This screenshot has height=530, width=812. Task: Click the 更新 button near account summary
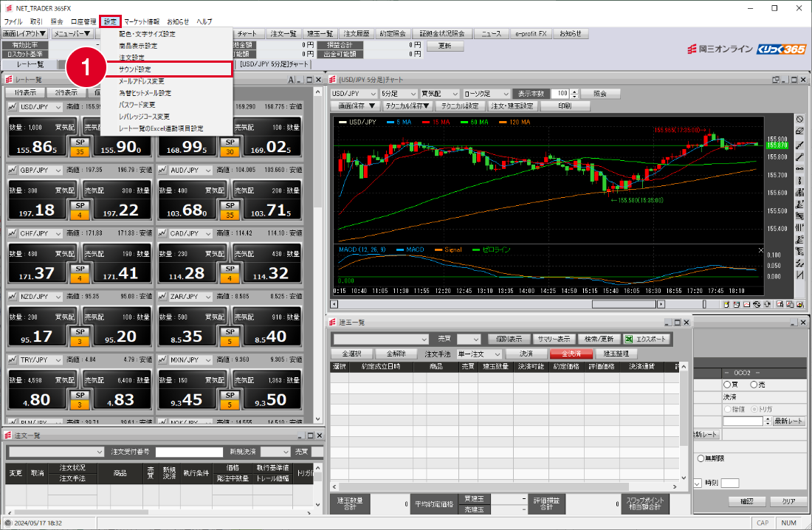click(x=445, y=46)
